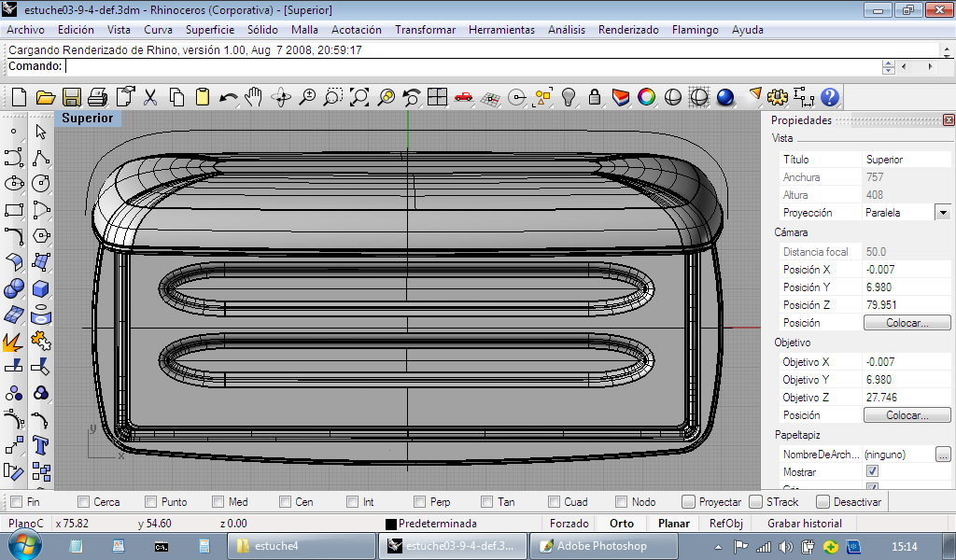Viewport: 956px width, 560px height.
Task: Open the four-viewport layout icon
Action: [x=437, y=97]
